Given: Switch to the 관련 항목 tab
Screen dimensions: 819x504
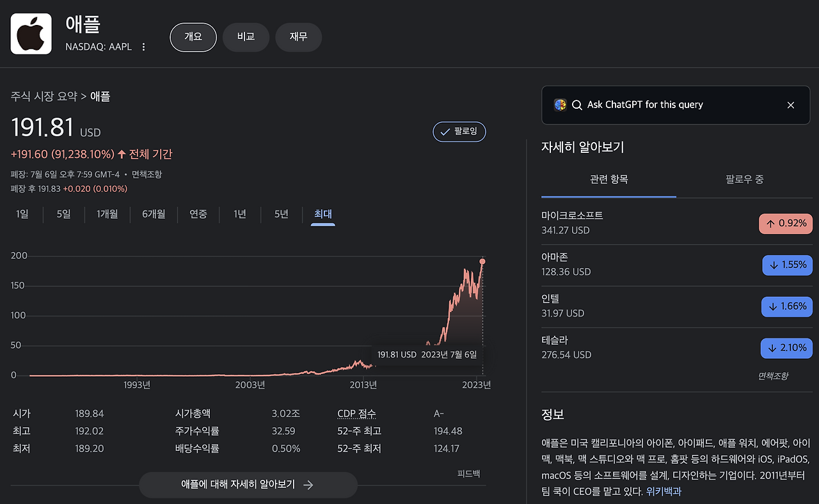Looking at the screenshot, I should pos(609,180).
